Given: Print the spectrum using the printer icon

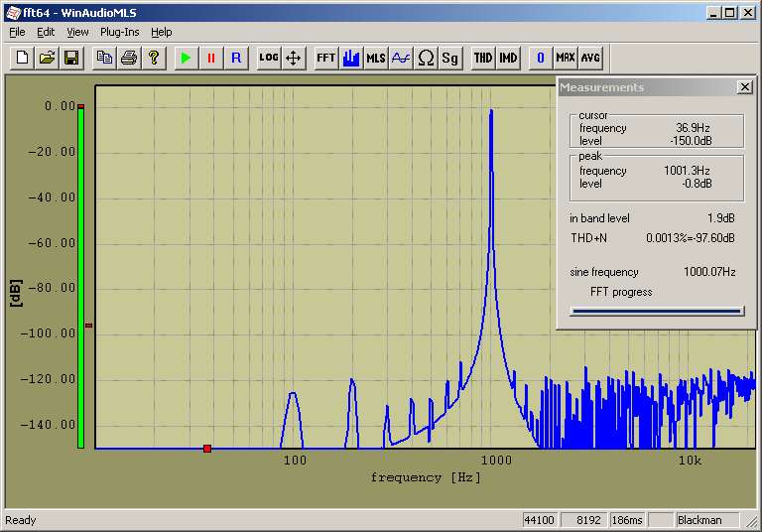Looking at the screenshot, I should click(129, 58).
